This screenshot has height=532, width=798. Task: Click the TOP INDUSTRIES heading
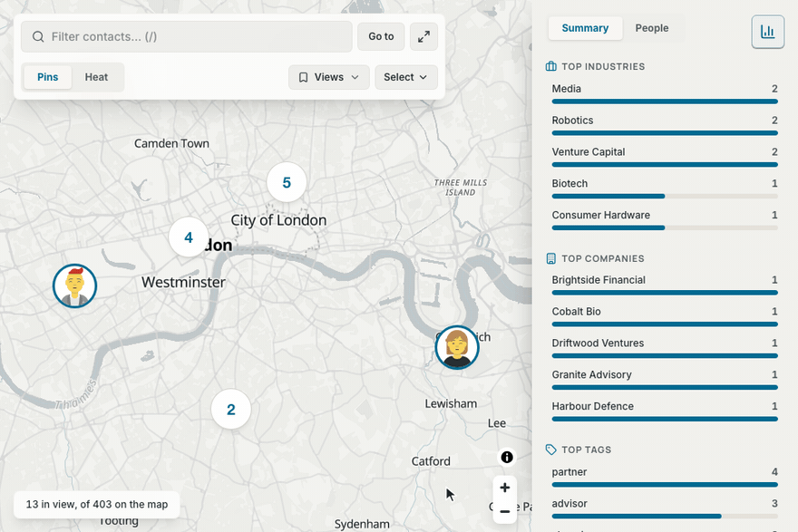[603, 67]
